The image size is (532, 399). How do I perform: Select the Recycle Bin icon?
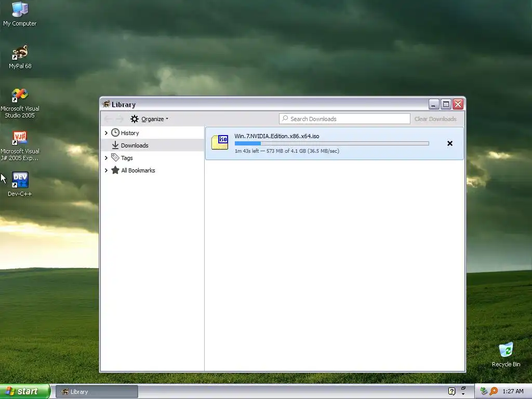click(x=506, y=354)
